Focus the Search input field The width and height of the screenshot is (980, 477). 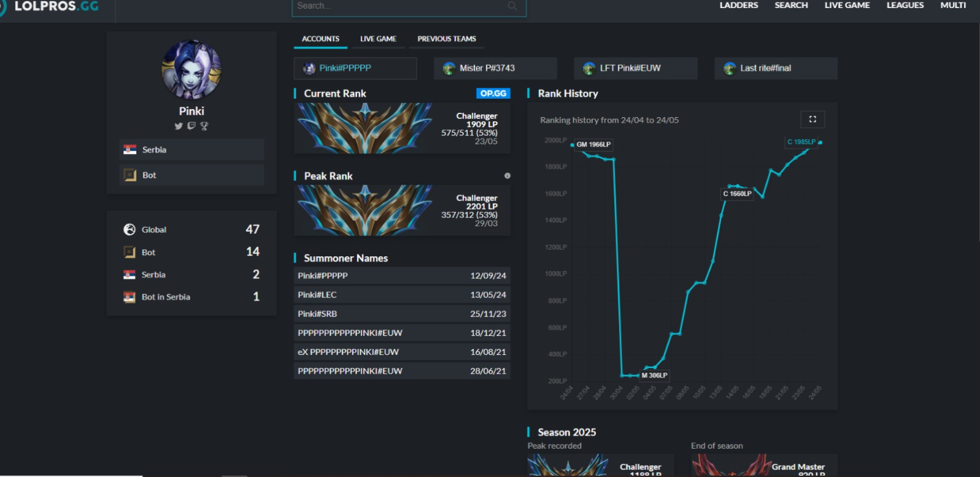tap(409, 6)
